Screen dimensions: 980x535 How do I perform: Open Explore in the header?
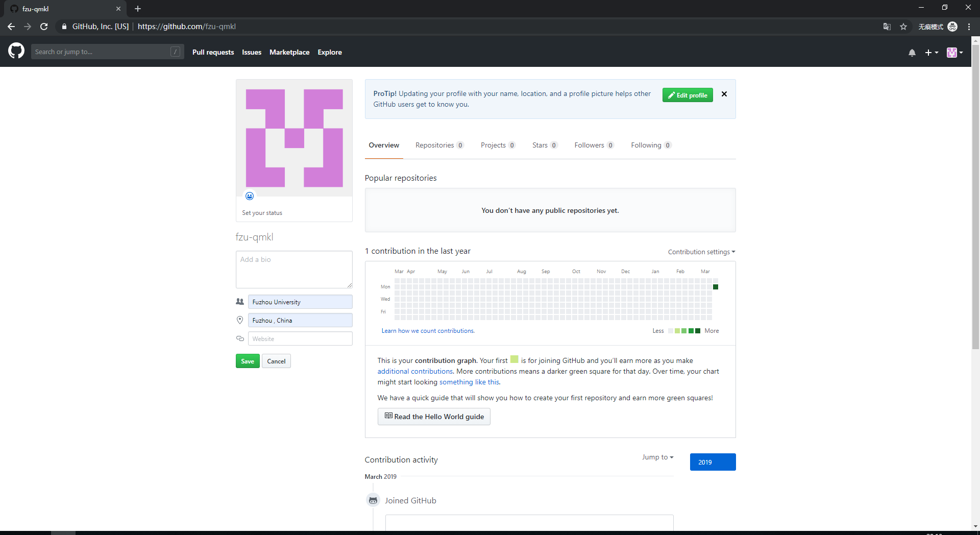[x=330, y=52]
